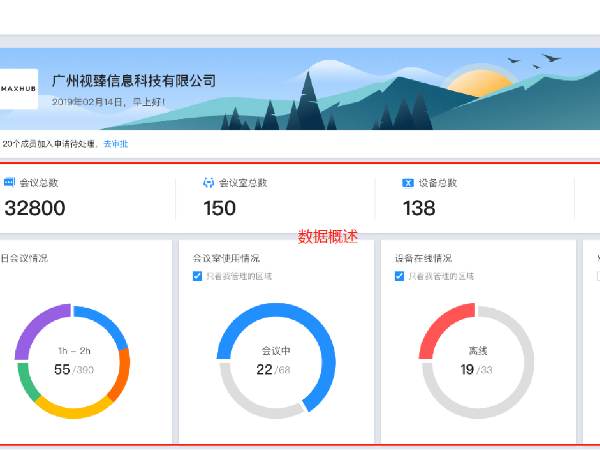Toggle 只看我管理的区域 under 设备在线情况
This screenshot has width=600, height=450.
coord(401,276)
